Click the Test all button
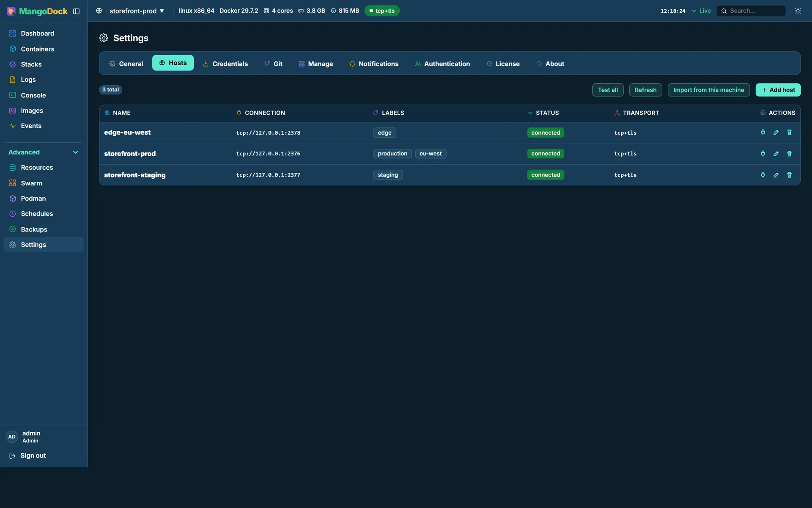The image size is (812, 508). pos(608,90)
